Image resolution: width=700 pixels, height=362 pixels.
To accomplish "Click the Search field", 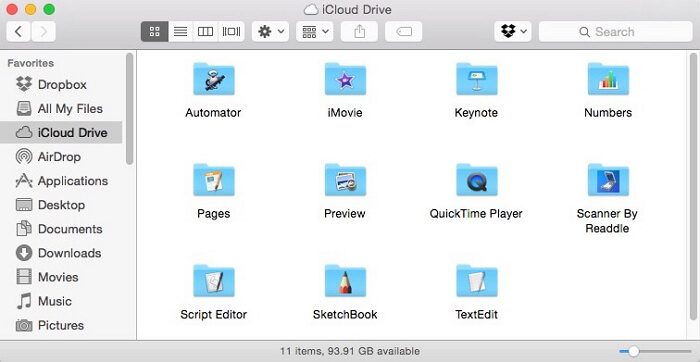I will [616, 32].
